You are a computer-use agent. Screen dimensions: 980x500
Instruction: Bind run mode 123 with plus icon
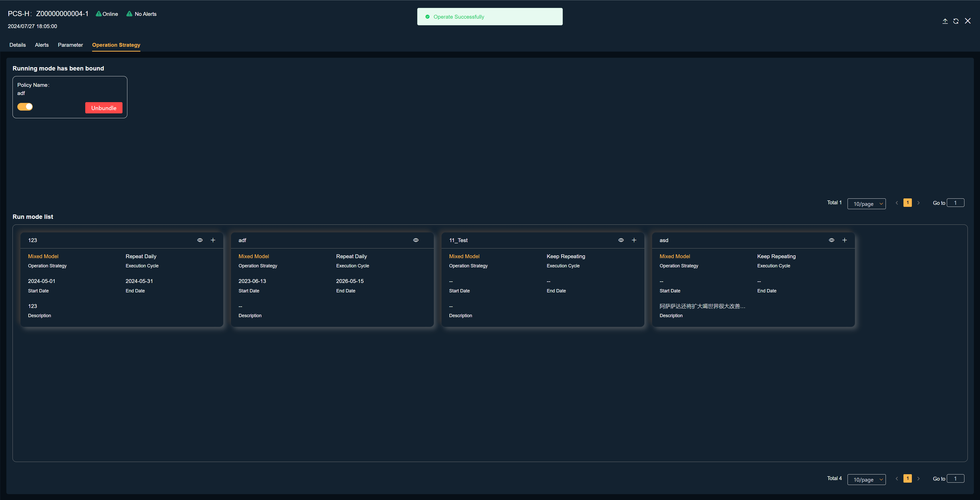(213, 240)
